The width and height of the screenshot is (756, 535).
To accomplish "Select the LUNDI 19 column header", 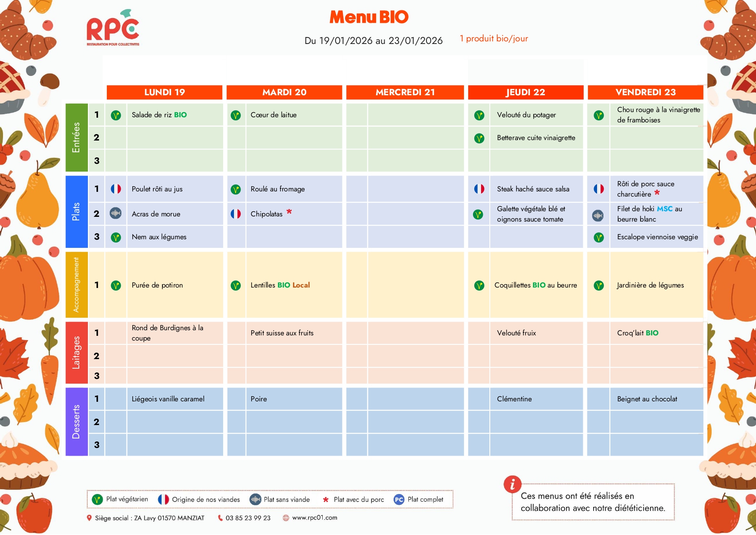I will tap(165, 92).
